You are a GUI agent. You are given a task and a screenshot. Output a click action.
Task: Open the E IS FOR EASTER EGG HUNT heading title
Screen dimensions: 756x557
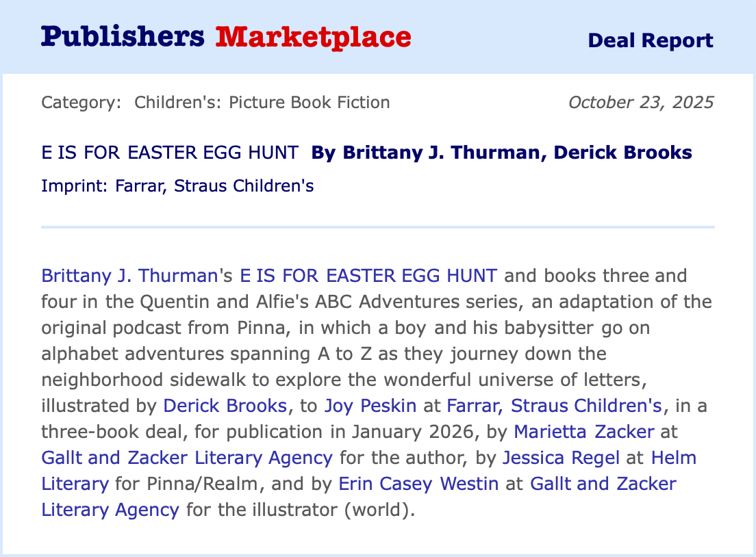point(170,153)
